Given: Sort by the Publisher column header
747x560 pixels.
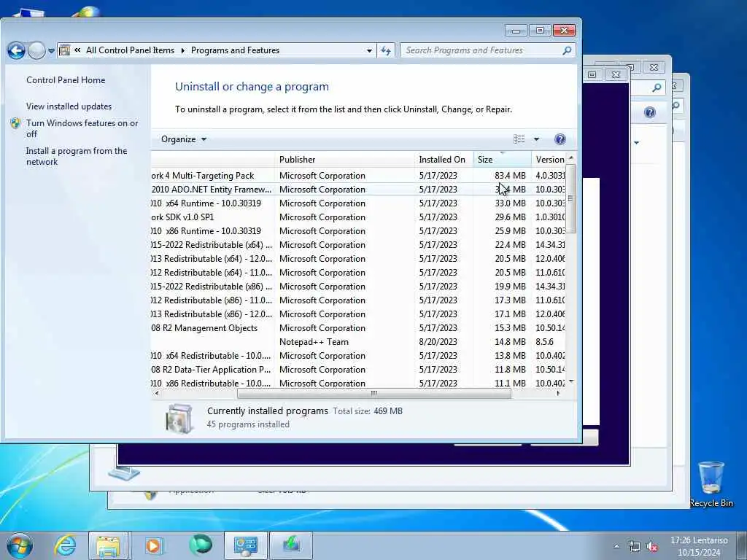Looking at the screenshot, I should coord(345,160).
